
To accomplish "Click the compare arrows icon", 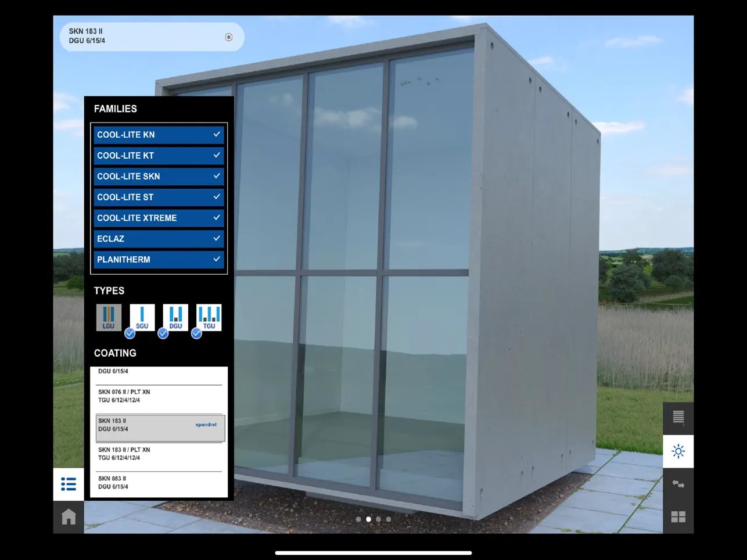I will tap(677, 484).
